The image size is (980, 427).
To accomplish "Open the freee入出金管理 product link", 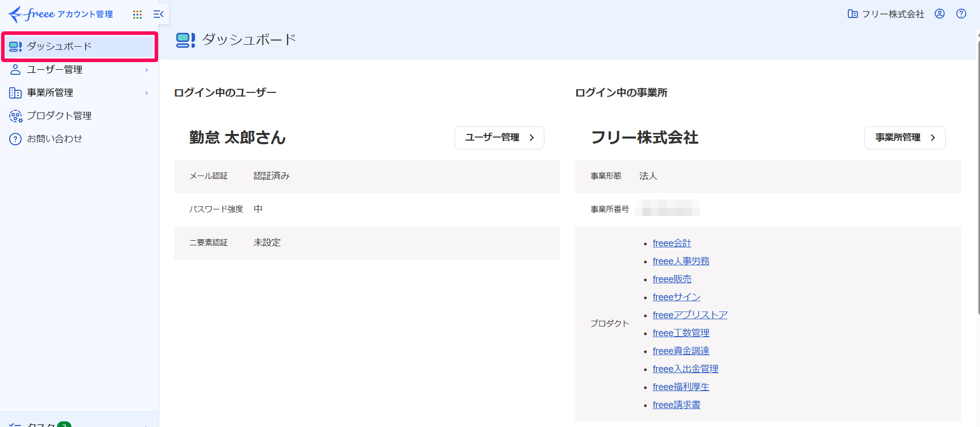I will tap(685, 369).
